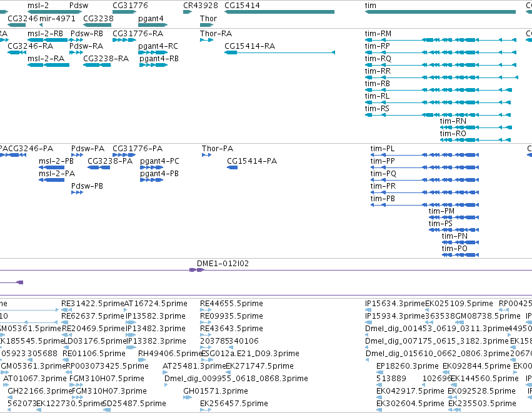Image resolution: width=532 pixels, height=413 pixels.
Task: Click the "Pdsw-RB" transcript label
Action: click(87, 34)
